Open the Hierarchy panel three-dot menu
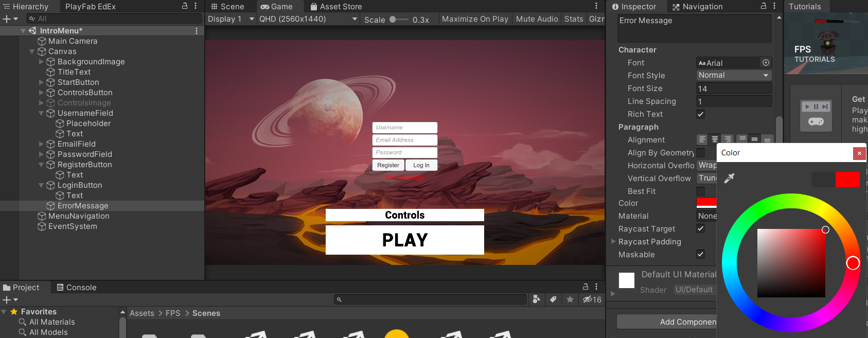The image size is (868, 338). click(x=196, y=6)
